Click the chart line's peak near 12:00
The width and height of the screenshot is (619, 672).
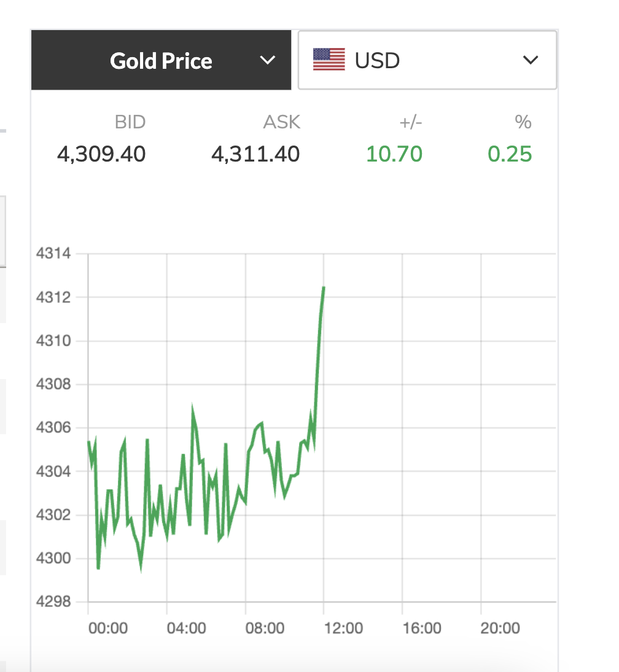tap(323, 287)
